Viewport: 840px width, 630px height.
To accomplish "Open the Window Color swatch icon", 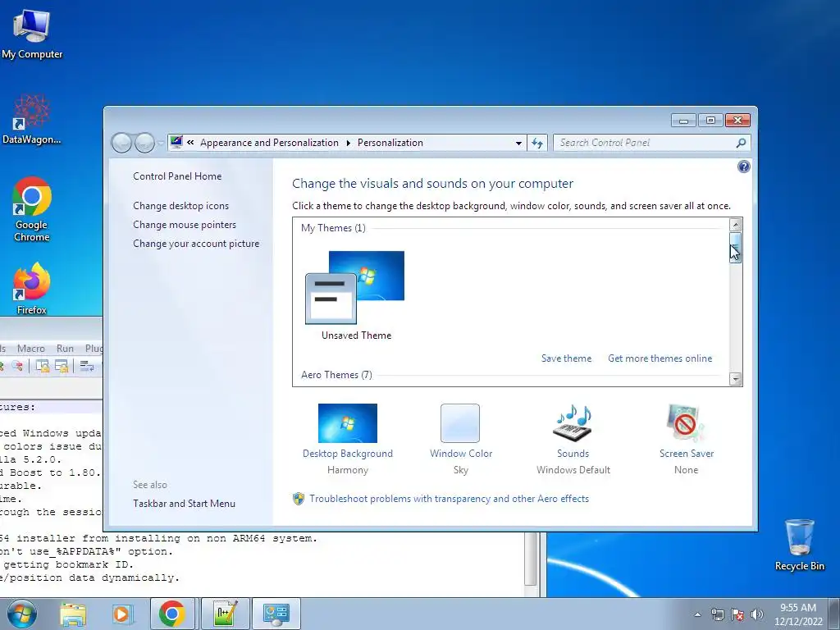I will [x=460, y=423].
